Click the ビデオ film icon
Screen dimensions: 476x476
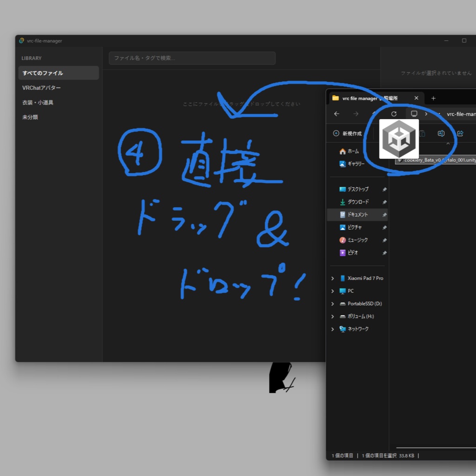[x=343, y=252]
